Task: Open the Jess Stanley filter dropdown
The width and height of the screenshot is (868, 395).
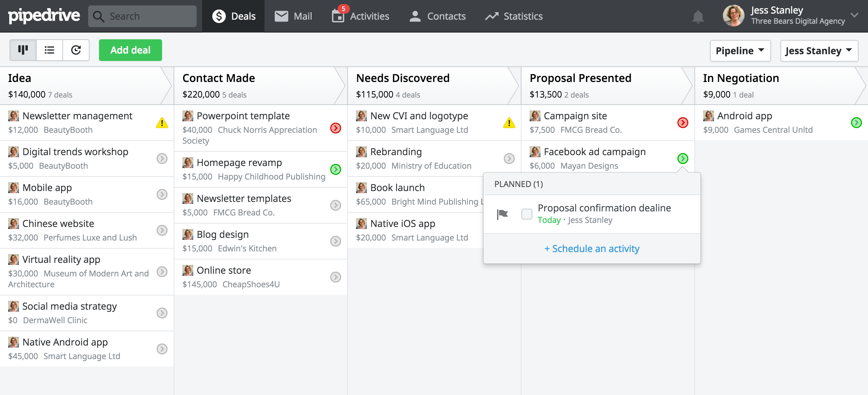Action: point(819,51)
